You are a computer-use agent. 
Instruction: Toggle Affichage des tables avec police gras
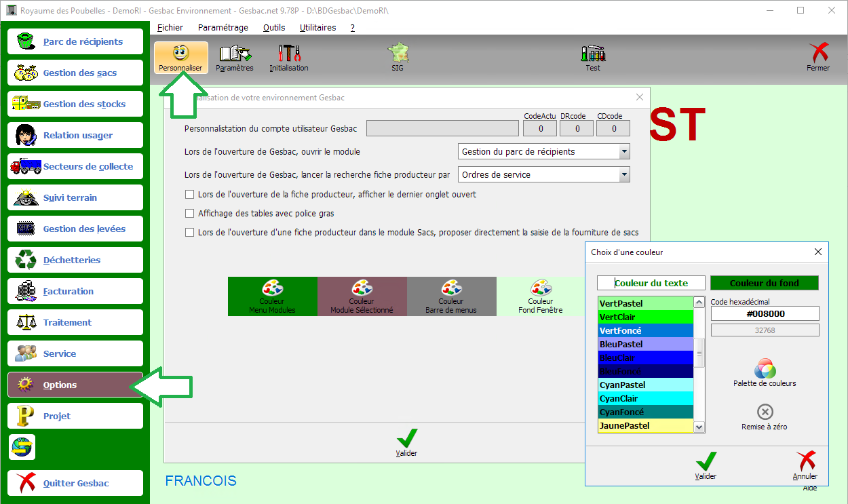tap(190, 214)
